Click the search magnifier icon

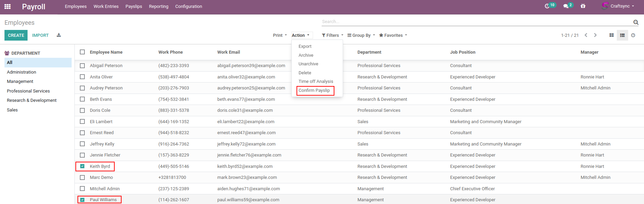pos(636,22)
